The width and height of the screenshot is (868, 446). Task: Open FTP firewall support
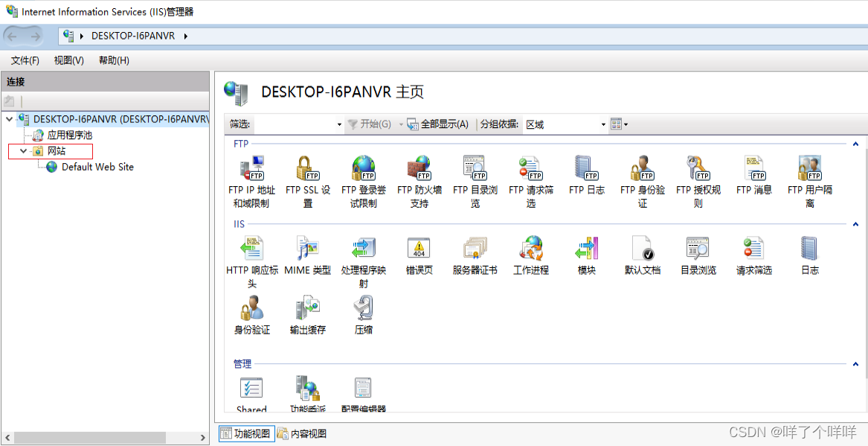[x=419, y=182]
